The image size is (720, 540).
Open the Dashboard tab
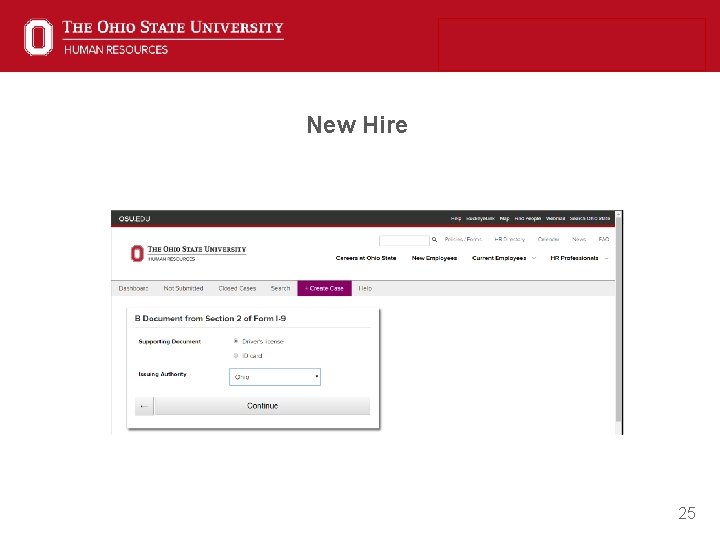(133, 288)
